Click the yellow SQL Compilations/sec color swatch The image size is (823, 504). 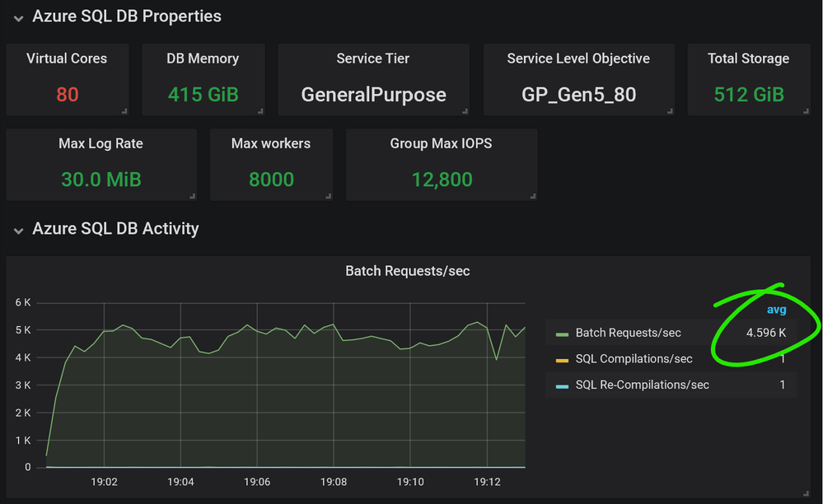563,360
